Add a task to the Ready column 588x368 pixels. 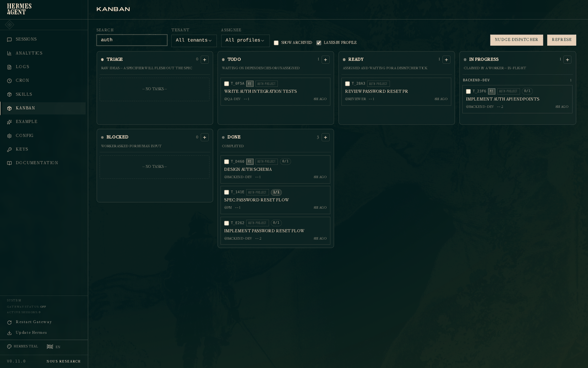(446, 59)
